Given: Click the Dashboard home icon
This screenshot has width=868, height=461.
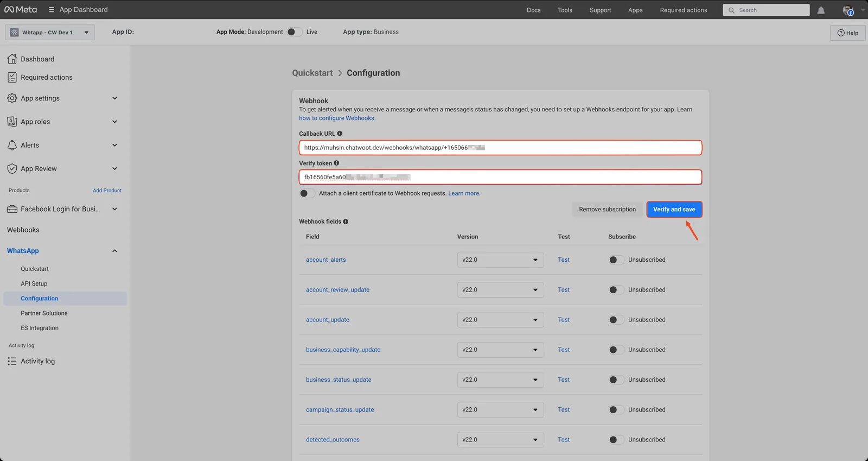Looking at the screenshot, I should tap(12, 59).
